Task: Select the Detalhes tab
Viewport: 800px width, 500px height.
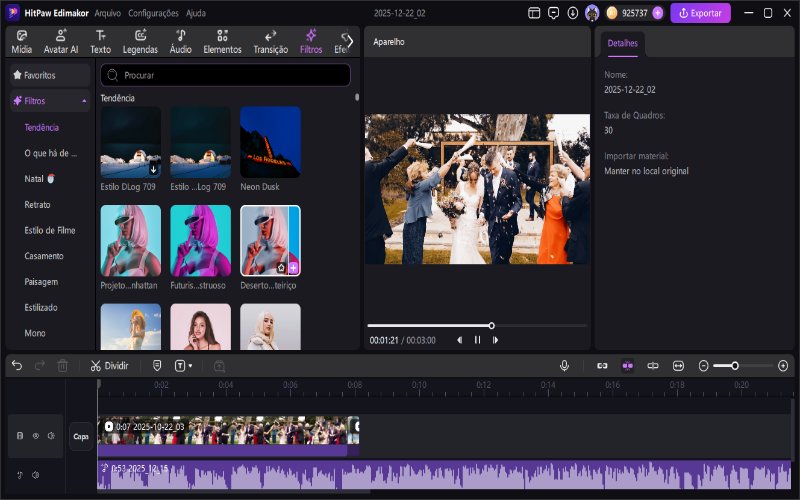Action: [x=622, y=43]
